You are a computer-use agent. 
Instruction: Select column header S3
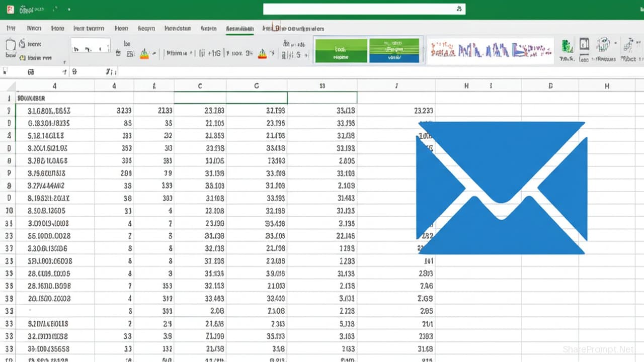[x=322, y=86]
